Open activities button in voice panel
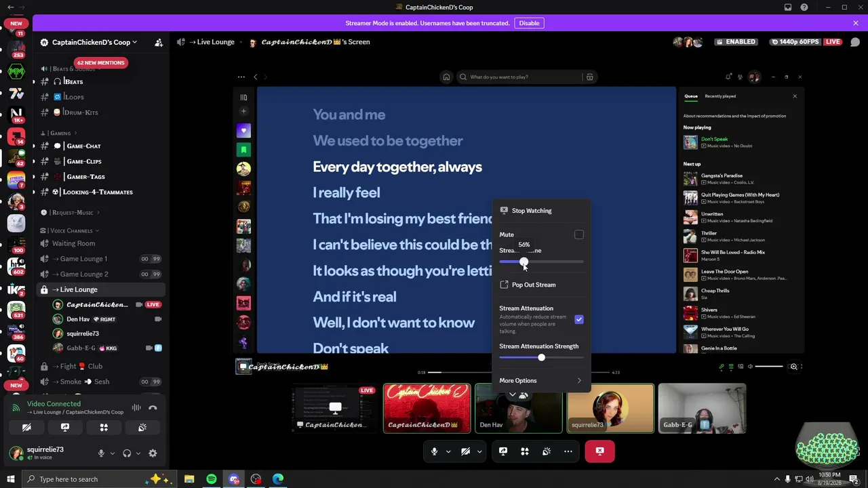Screen dimensions: 868x488 coord(104,428)
